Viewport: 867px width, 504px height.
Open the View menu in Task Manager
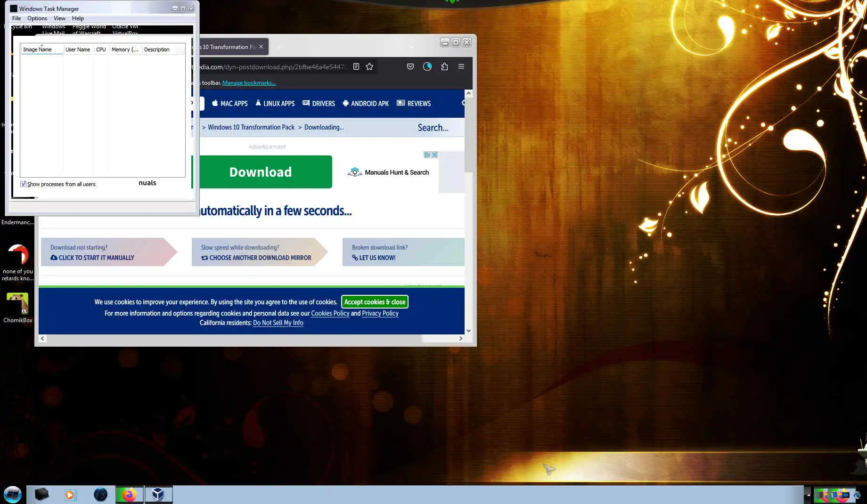pyautogui.click(x=59, y=18)
